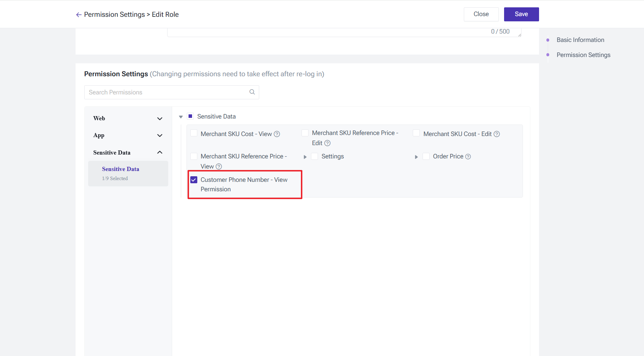644x356 pixels.
Task: Expand the App permissions section
Action: tap(160, 135)
